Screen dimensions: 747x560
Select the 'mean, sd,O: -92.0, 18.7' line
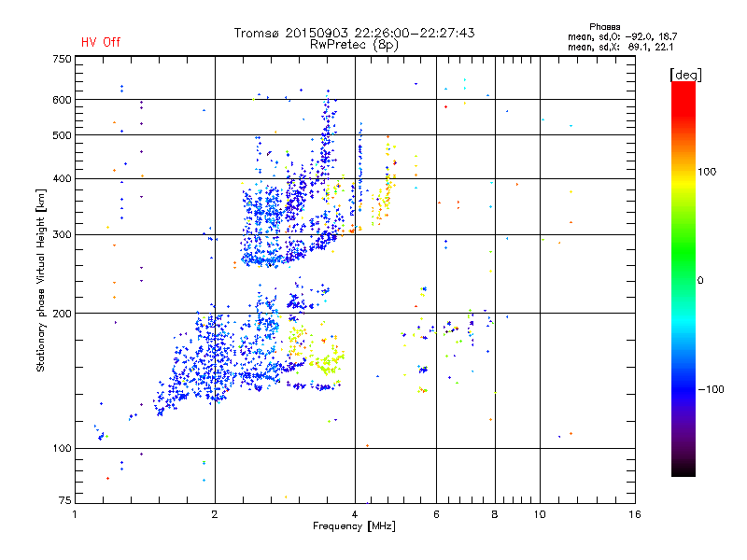[622, 36]
